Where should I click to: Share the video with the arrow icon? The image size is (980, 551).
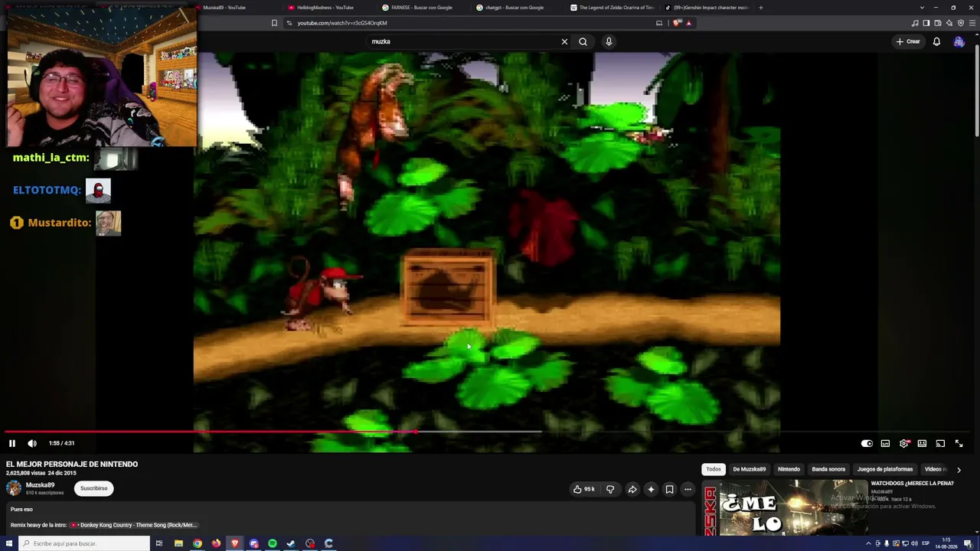[632, 489]
